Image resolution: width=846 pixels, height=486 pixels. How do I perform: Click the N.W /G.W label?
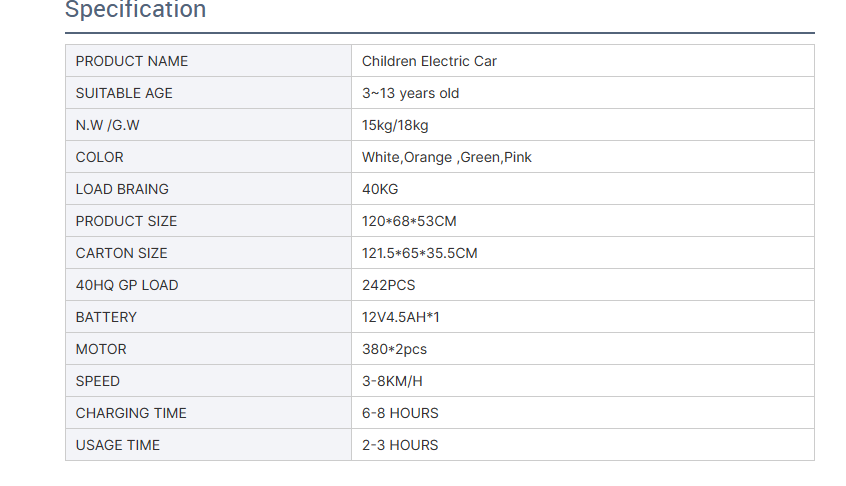pos(107,125)
